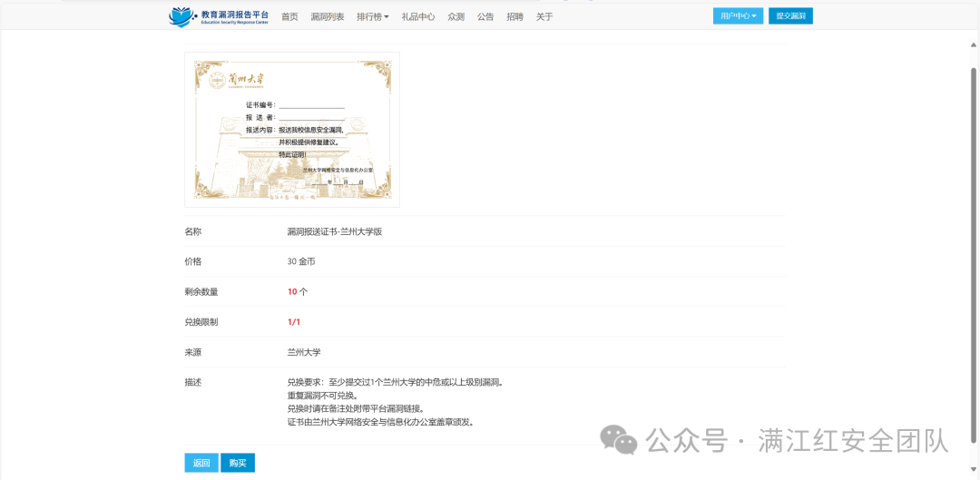This screenshot has height=480, width=980.
Task: Click the price value 30 金币
Action: click(301, 262)
